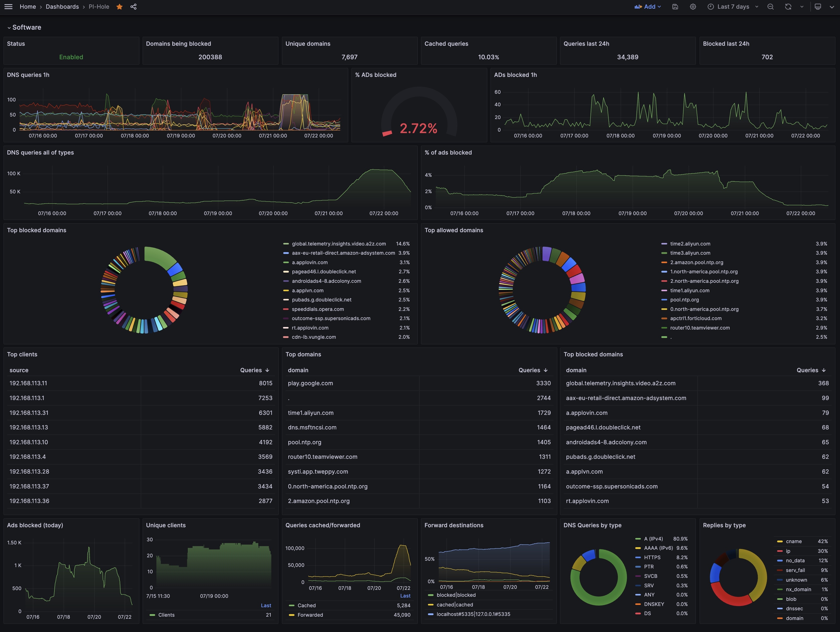Open the hamburger navigation menu

click(x=8, y=6)
